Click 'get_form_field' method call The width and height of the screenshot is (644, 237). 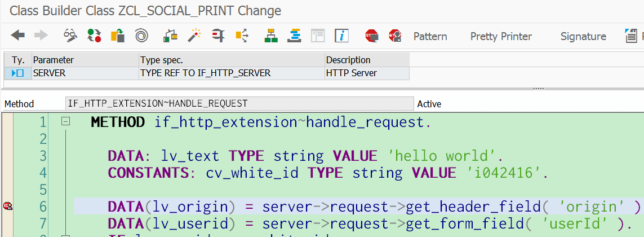464,224
